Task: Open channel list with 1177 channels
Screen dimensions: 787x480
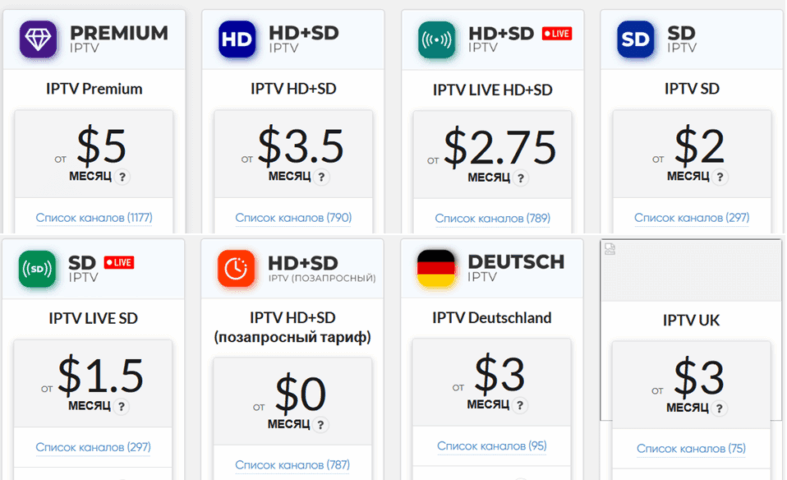Action: [93, 217]
